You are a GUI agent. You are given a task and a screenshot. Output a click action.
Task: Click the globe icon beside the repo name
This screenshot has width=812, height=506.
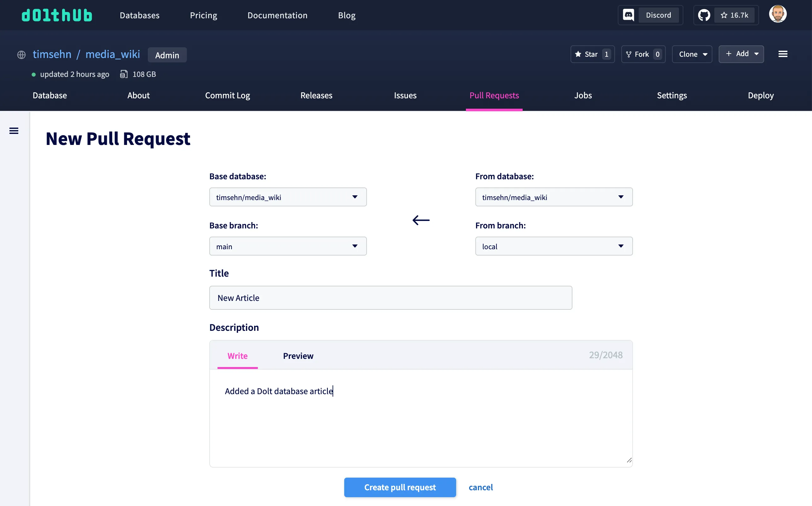(x=21, y=55)
